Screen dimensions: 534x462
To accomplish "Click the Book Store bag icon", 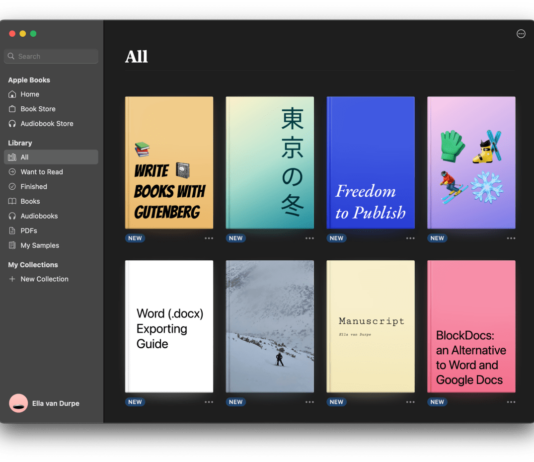I will [12, 109].
